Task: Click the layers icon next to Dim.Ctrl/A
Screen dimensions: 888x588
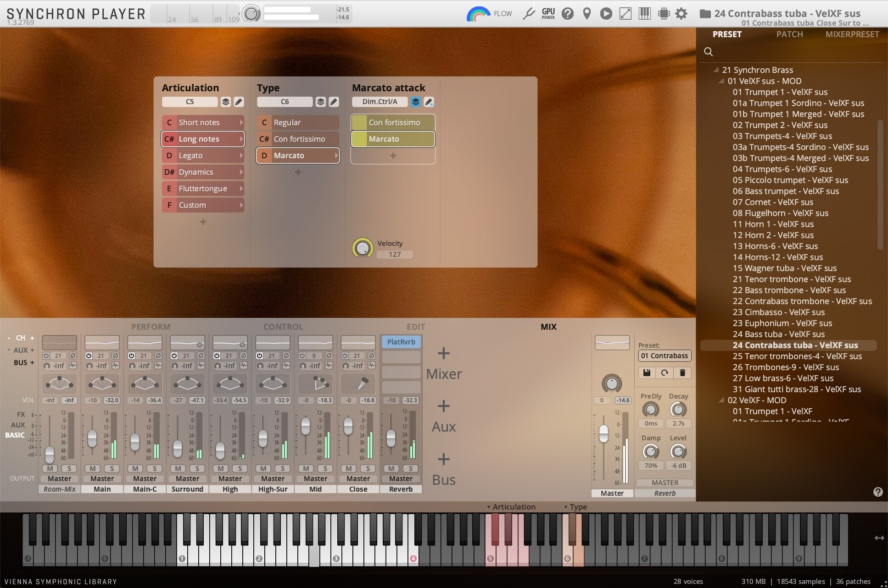Action: [x=415, y=102]
